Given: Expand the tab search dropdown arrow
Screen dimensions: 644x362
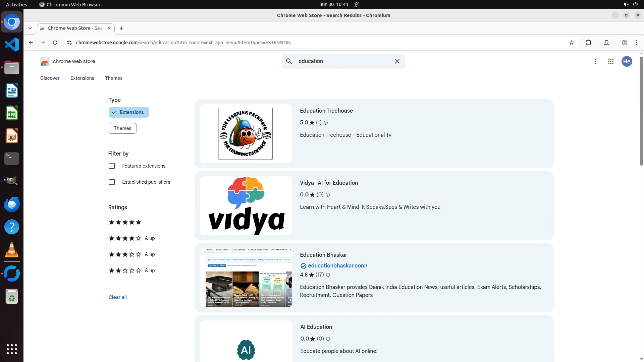Looking at the screenshot, I should click(30, 28).
